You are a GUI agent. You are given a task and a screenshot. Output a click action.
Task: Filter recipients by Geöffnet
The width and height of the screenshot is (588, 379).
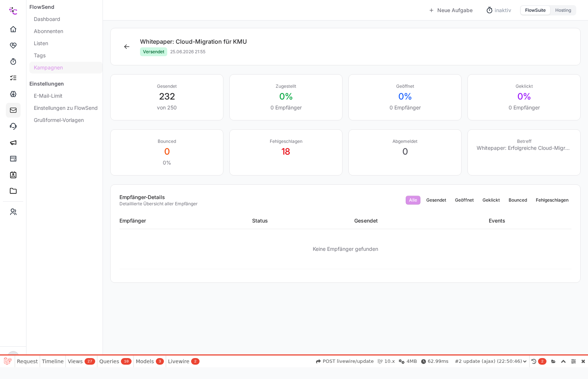point(464,200)
